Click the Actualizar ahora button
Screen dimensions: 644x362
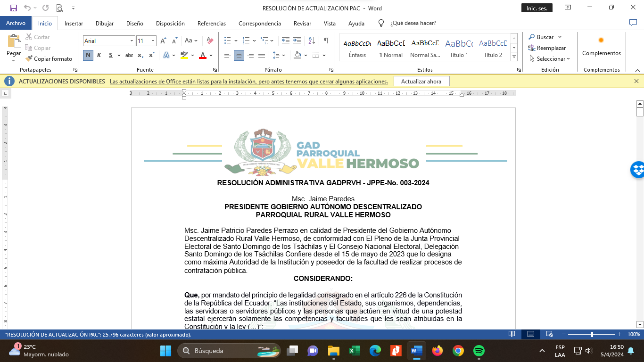click(x=421, y=82)
